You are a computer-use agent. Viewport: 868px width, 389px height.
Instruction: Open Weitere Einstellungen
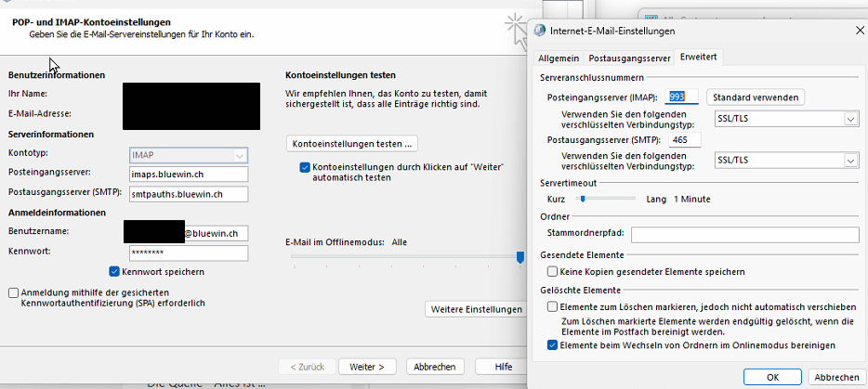pyautogui.click(x=476, y=309)
